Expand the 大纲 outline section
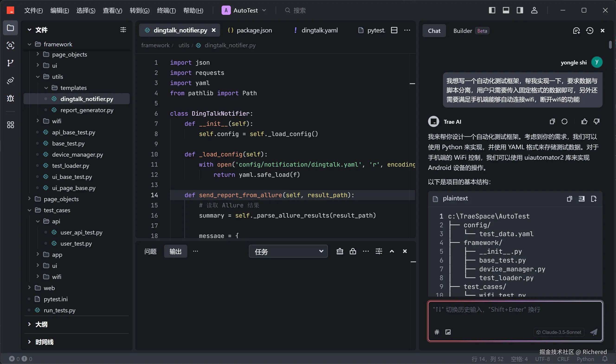The height and width of the screenshot is (364, 616). 41,324
